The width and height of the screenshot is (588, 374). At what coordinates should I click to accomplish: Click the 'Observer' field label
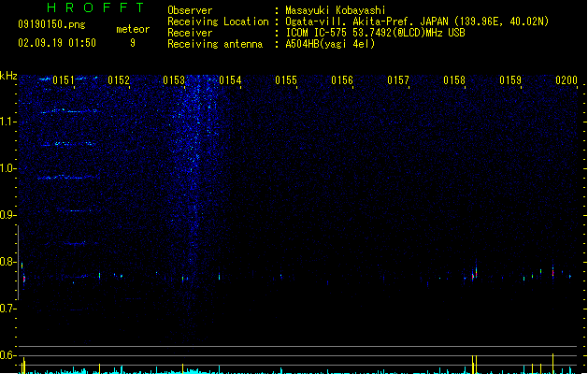tap(190, 10)
